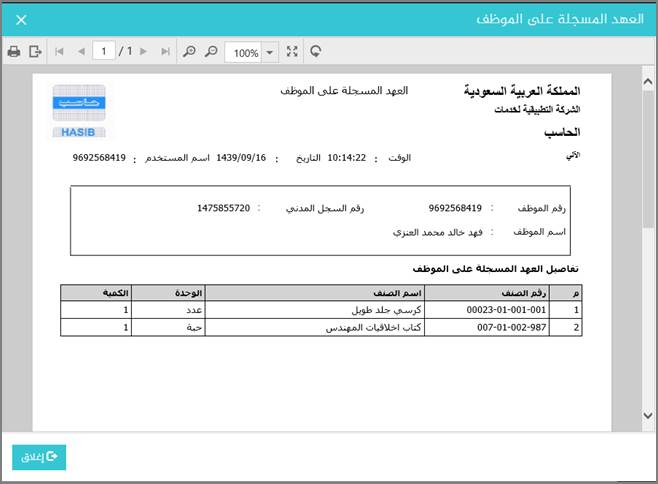
Task: Refresh the report viewer
Action: 316,52
